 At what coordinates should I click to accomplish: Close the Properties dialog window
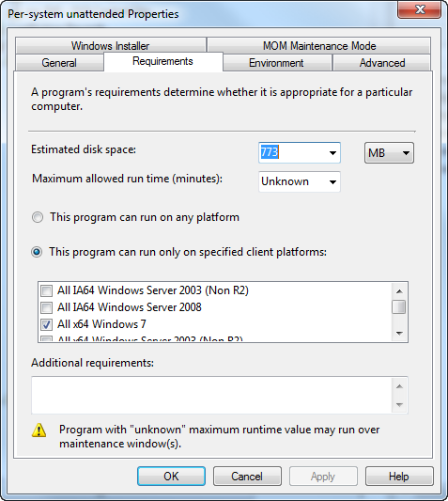[x=420, y=9]
